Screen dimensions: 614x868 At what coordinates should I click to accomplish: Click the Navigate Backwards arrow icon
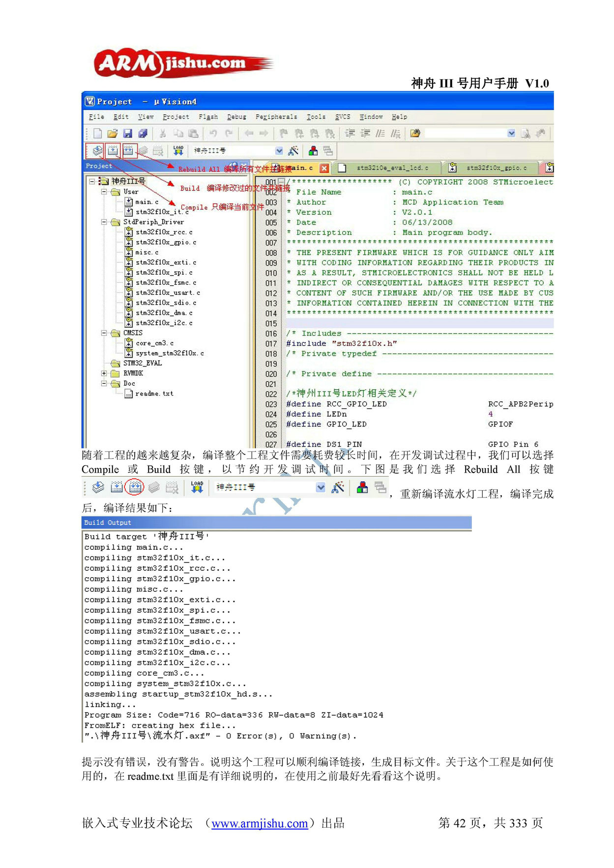tap(249, 134)
